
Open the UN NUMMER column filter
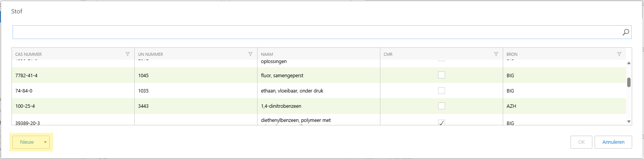coord(250,54)
